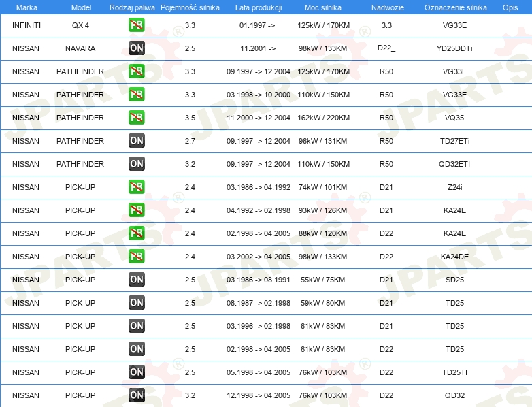Click the Opis column header

tap(510, 7)
